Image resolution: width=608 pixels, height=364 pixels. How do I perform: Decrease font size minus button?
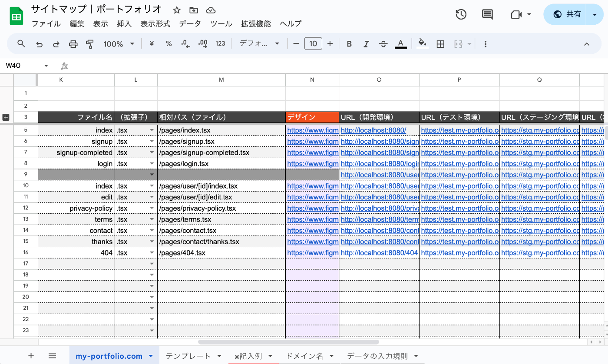pyautogui.click(x=296, y=43)
